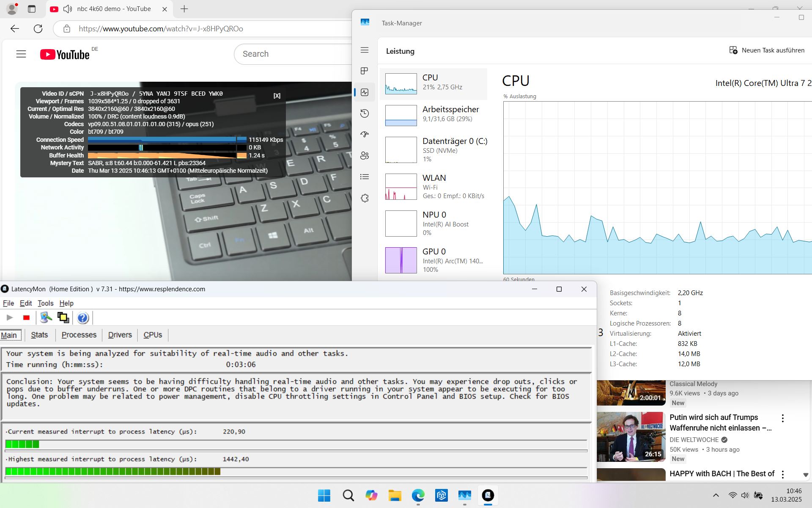812x508 pixels.
Task: Open Task Manager services puzzle icon
Action: [365, 198]
